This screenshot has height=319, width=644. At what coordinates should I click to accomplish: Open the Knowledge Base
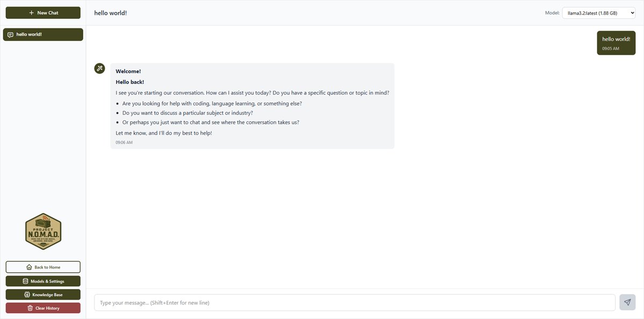pyautogui.click(x=43, y=294)
